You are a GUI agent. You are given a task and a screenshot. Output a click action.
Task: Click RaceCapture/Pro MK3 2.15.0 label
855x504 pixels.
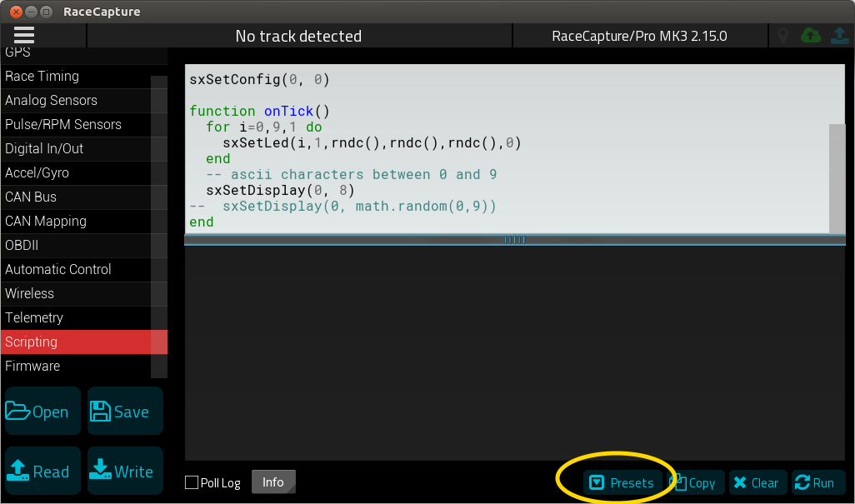640,36
